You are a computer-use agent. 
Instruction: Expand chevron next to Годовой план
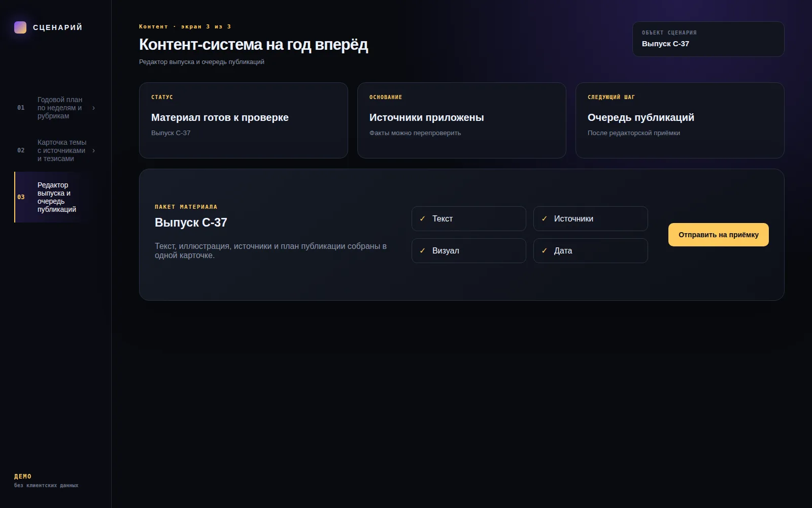tap(93, 108)
